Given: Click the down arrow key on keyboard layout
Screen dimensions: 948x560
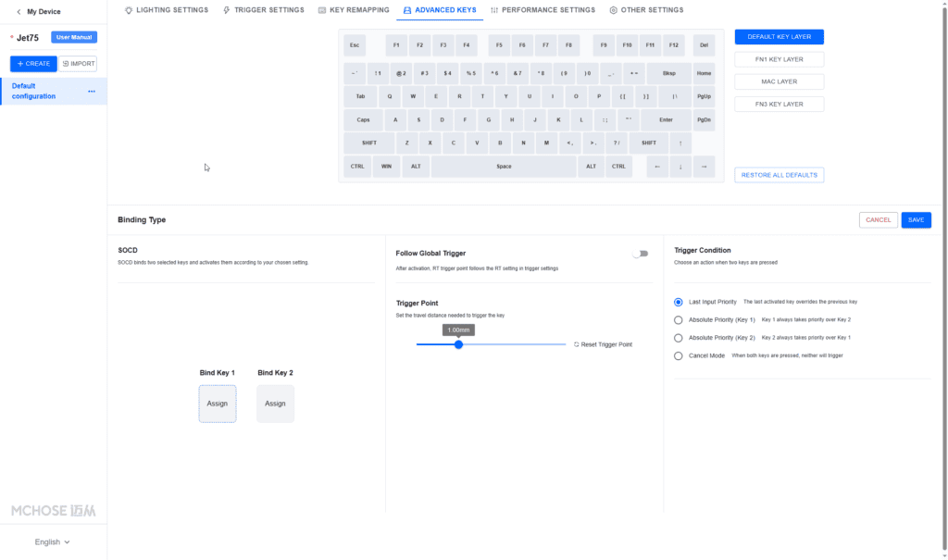Looking at the screenshot, I should coord(680,167).
